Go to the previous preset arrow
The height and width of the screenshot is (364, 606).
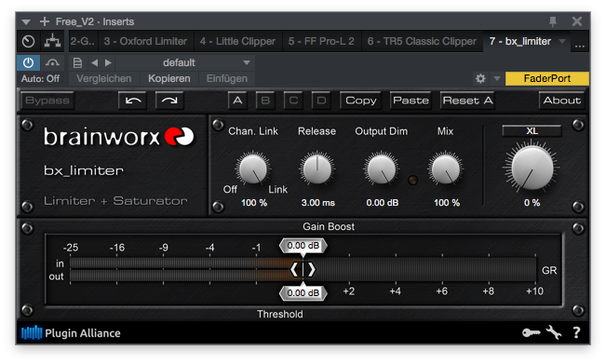pos(95,62)
